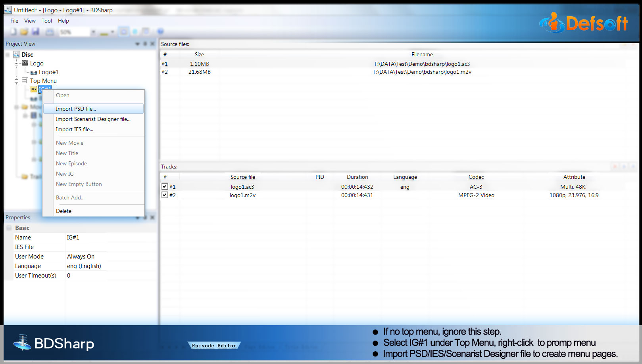Choose Import PSD file... from context menu

coord(94,109)
